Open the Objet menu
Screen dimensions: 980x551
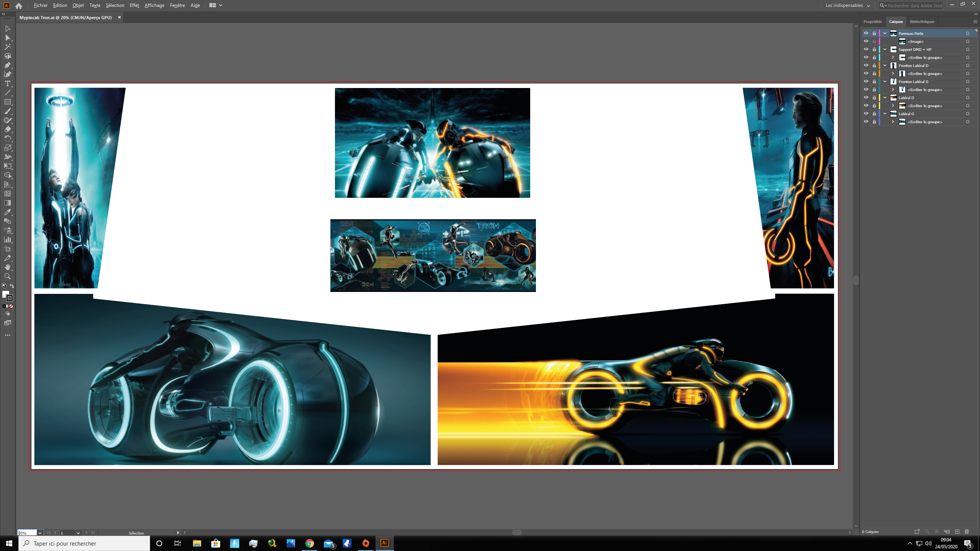(78, 5)
